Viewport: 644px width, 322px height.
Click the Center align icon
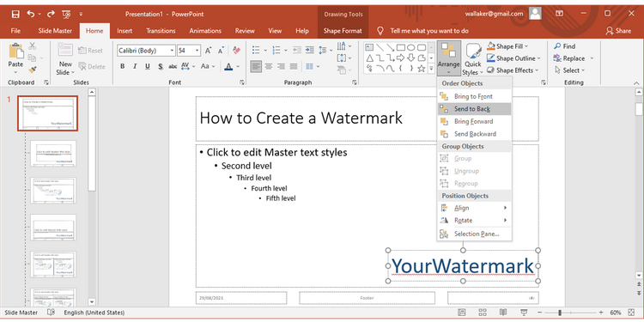(269, 66)
